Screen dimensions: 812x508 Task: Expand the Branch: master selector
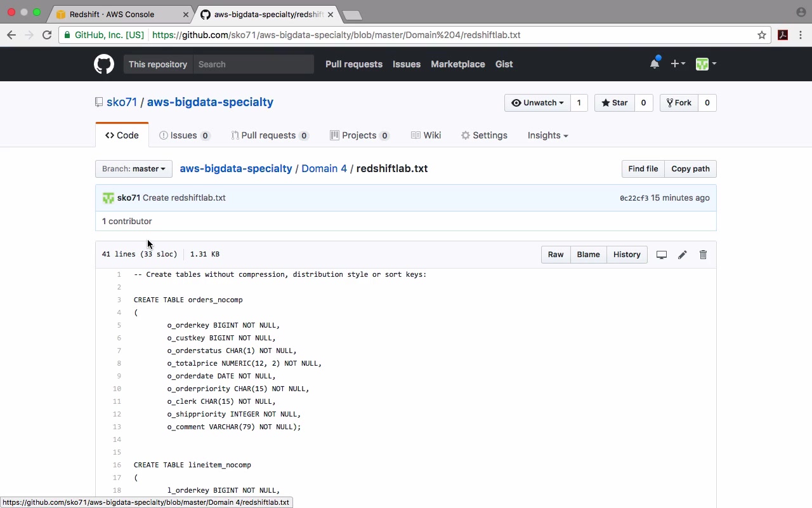pos(134,169)
